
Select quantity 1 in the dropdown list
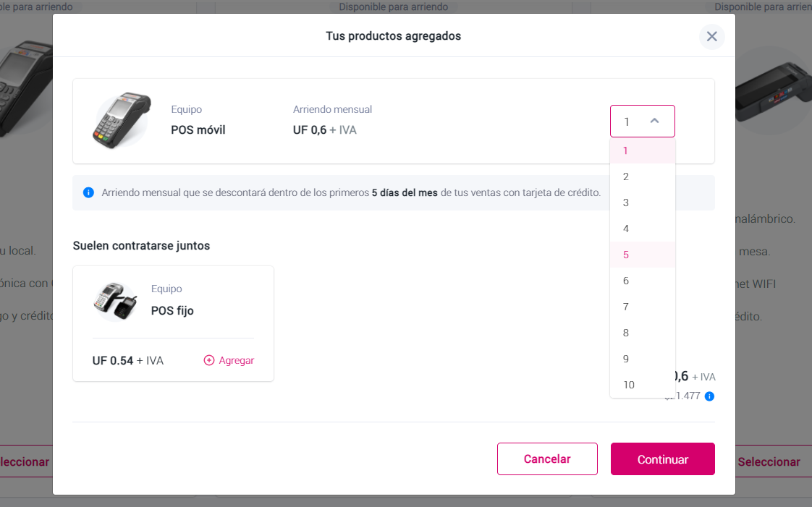643,150
